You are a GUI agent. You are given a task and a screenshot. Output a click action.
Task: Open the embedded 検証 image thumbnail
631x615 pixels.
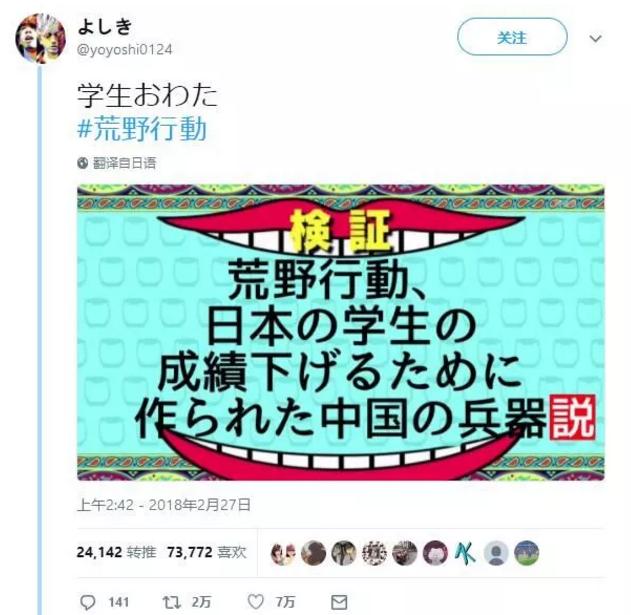[340, 332]
